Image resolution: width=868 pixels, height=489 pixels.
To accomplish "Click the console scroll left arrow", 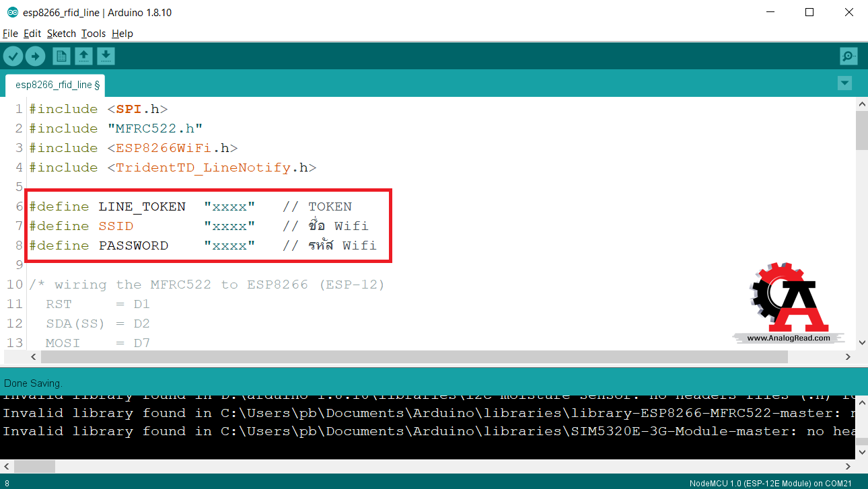I will [6, 466].
